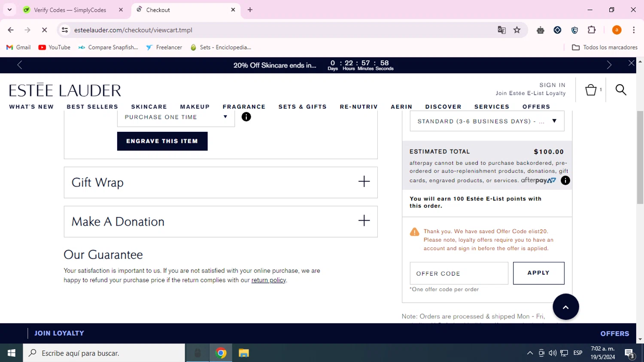Open the SERVICES menu
This screenshot has height=362, width=644.
(x=492, y=106)
